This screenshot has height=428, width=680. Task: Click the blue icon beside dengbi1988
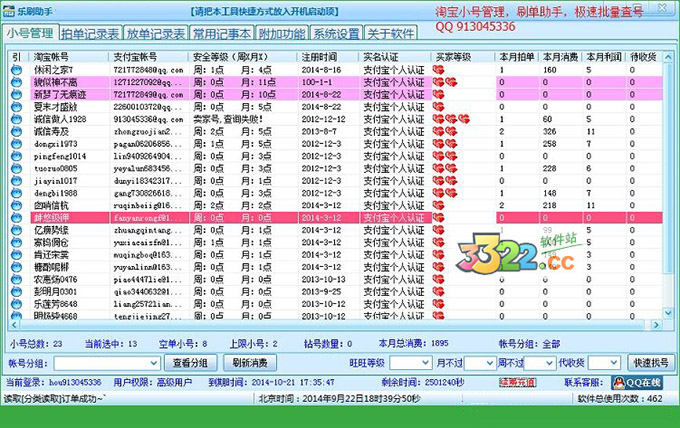[x=16, y=193]
